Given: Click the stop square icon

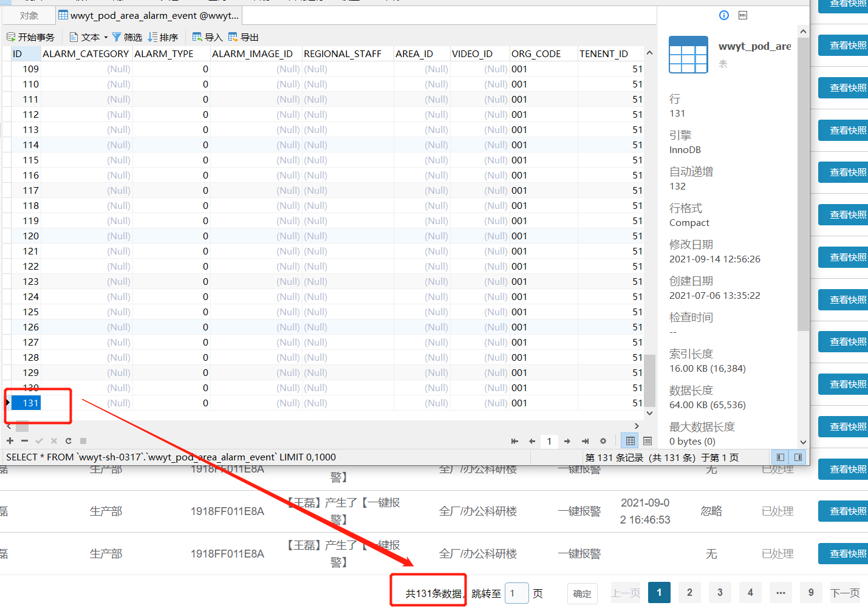Looking at the screenshot, I should pos(83,441).
